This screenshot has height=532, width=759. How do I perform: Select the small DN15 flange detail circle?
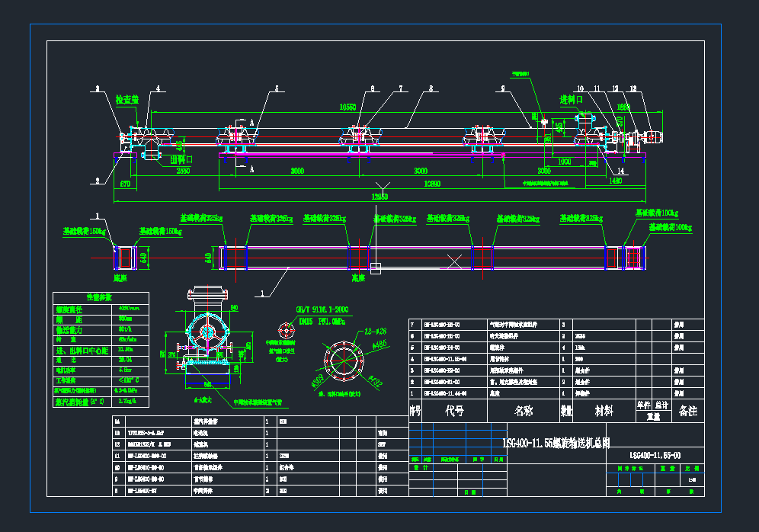pyautogui.click(x=286, y=331)
